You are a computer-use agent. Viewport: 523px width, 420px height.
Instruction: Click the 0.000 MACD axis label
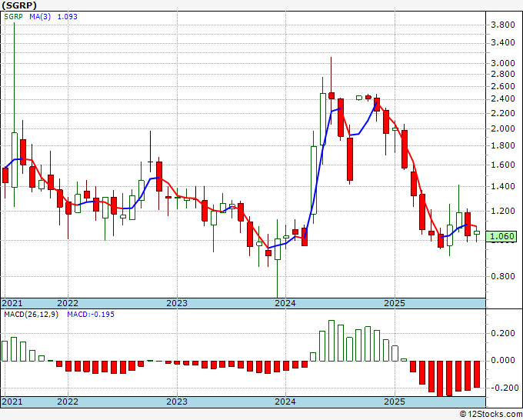[x=504, y=360]
